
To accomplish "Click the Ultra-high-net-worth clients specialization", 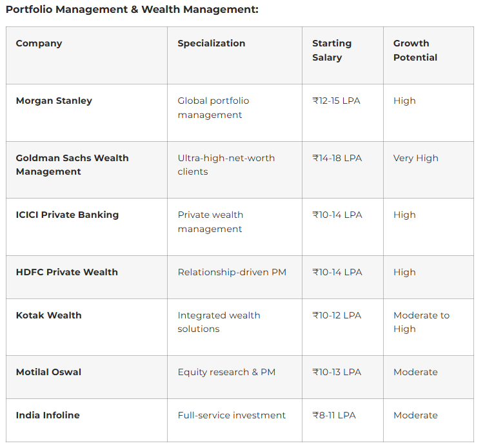I will pyautogui.click(x=226, y=165).
